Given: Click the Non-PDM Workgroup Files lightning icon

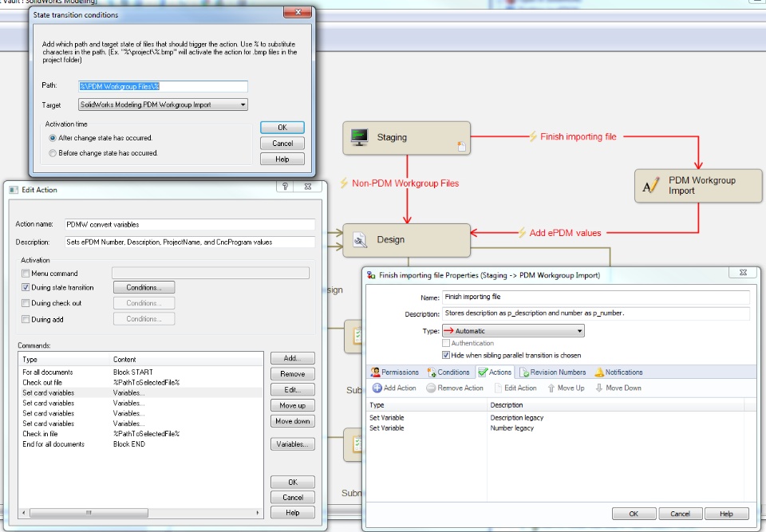Looking at the screenshot, I should pyautogui.click(x=344, y=183).
